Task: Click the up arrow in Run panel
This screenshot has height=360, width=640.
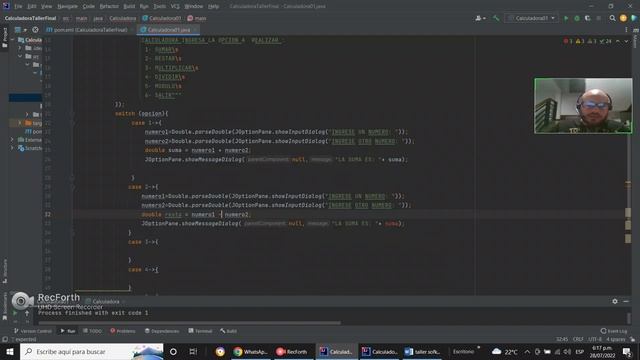Action: pyautogui.click(x=27, y=313)
